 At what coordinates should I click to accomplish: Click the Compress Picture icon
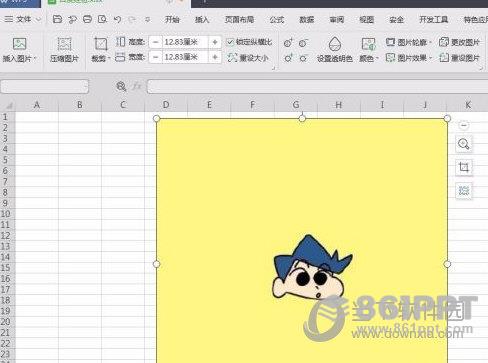coord(64,44)
